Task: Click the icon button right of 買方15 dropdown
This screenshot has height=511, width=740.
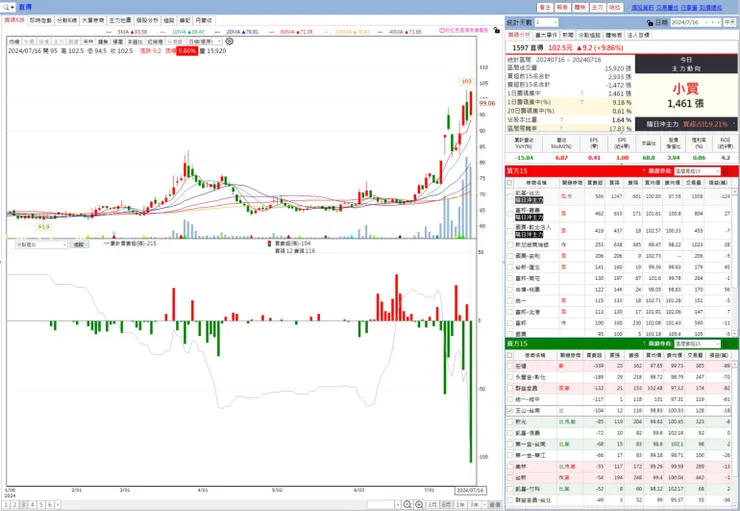Action: point(726,171)
